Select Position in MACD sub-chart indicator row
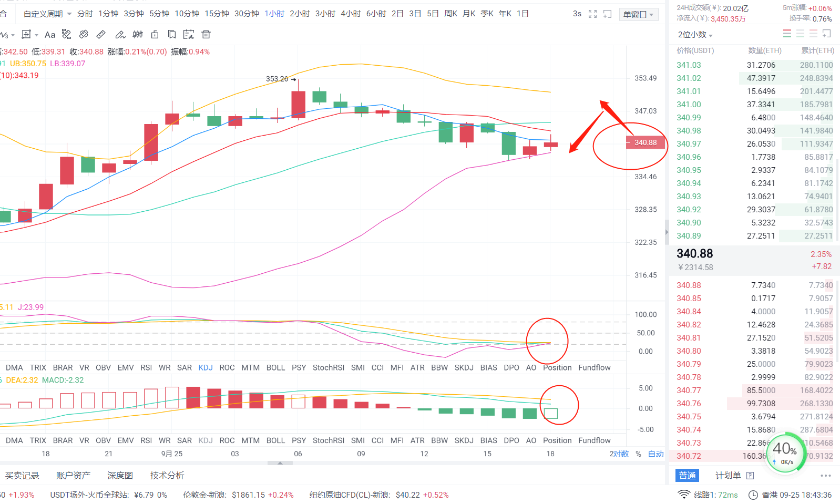840x504 pixels. tap(557, 440)
